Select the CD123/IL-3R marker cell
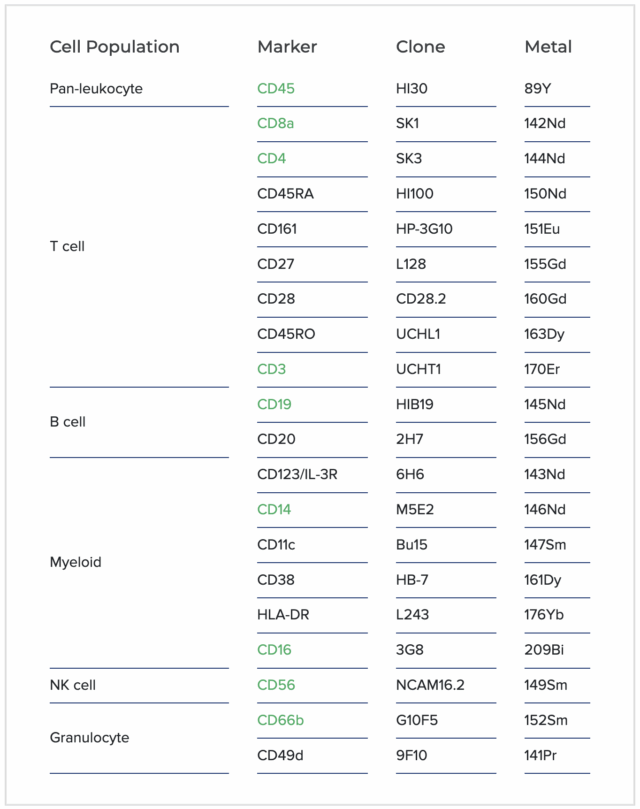 pyautogui.click(x=297, y=474)
